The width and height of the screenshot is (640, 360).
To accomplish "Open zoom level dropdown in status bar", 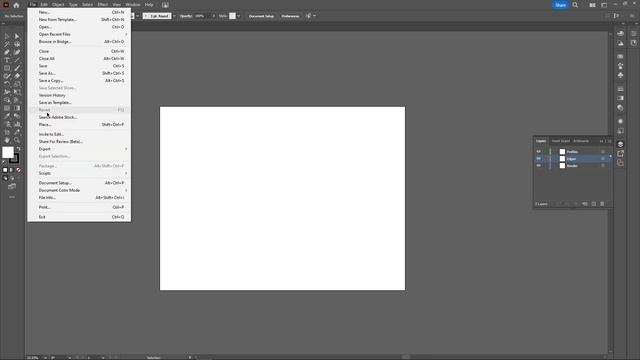I will [45, 358].
